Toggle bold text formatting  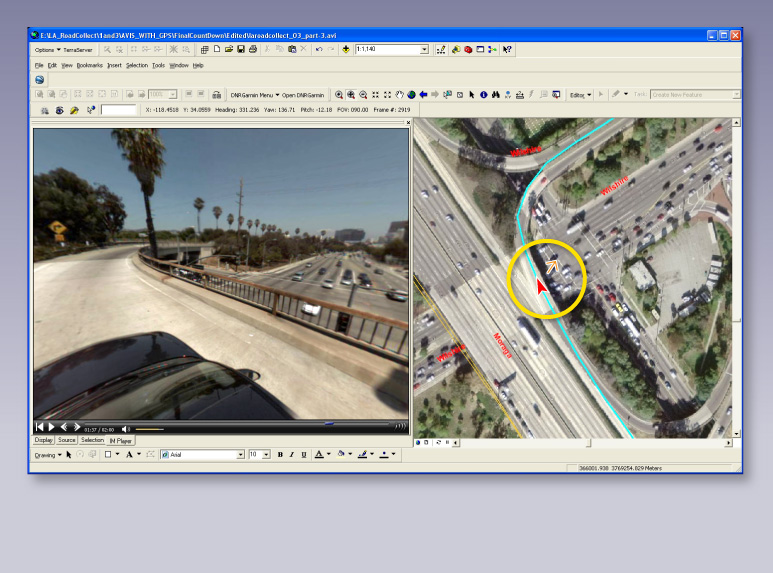(280, 454)
